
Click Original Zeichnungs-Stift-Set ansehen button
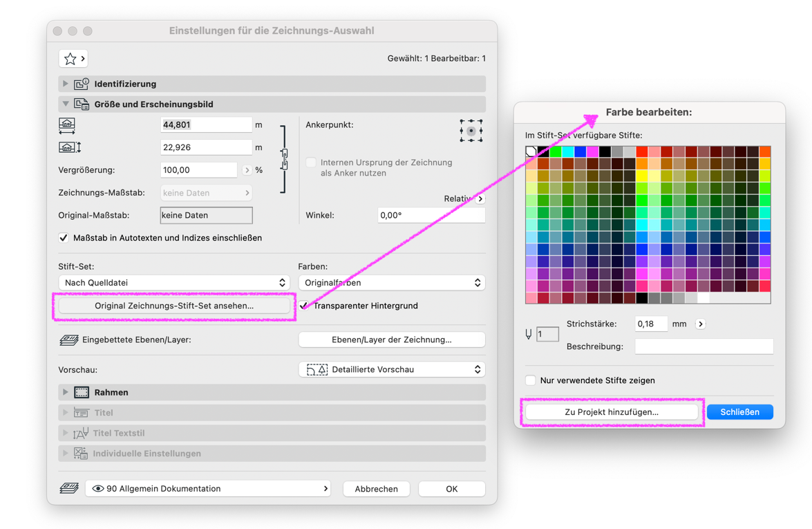[x=174, y=306]
